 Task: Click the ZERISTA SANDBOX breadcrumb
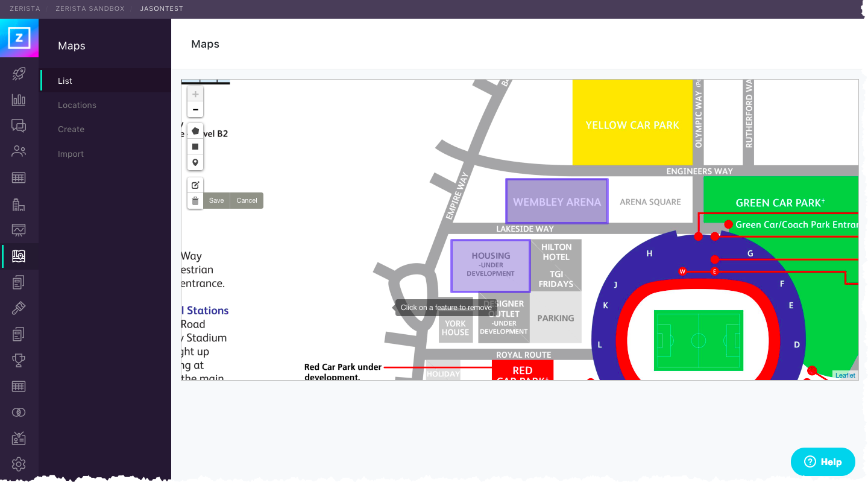90,8
